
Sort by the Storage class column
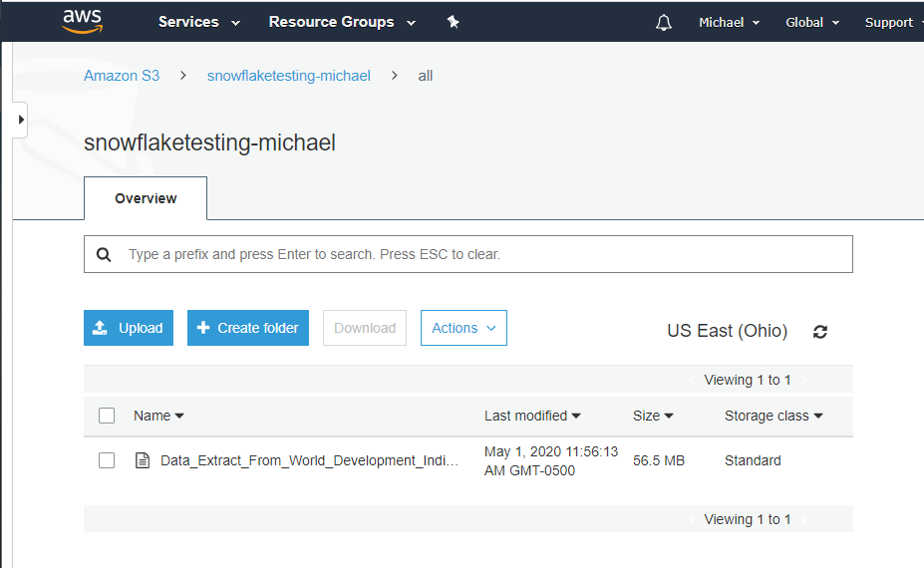click(773, 416)
